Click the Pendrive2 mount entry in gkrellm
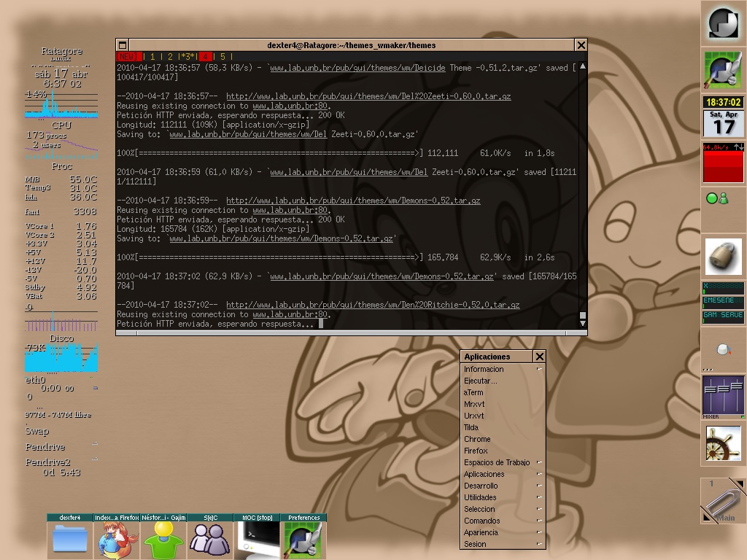The height and width of the screenshot is (560, 747). click(61, 462)
